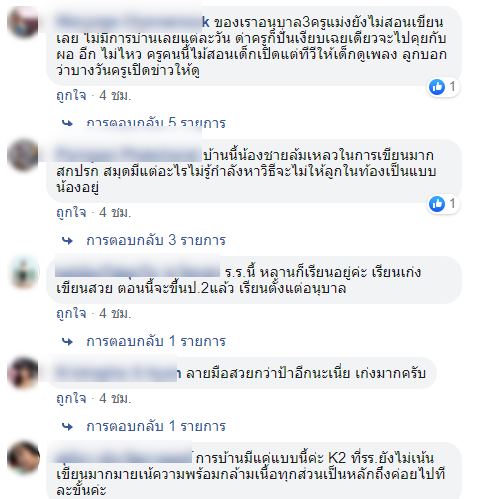Expand 1 reply under the ร.ร.นี้ comment
490x499 pixels.
[156, 341]
